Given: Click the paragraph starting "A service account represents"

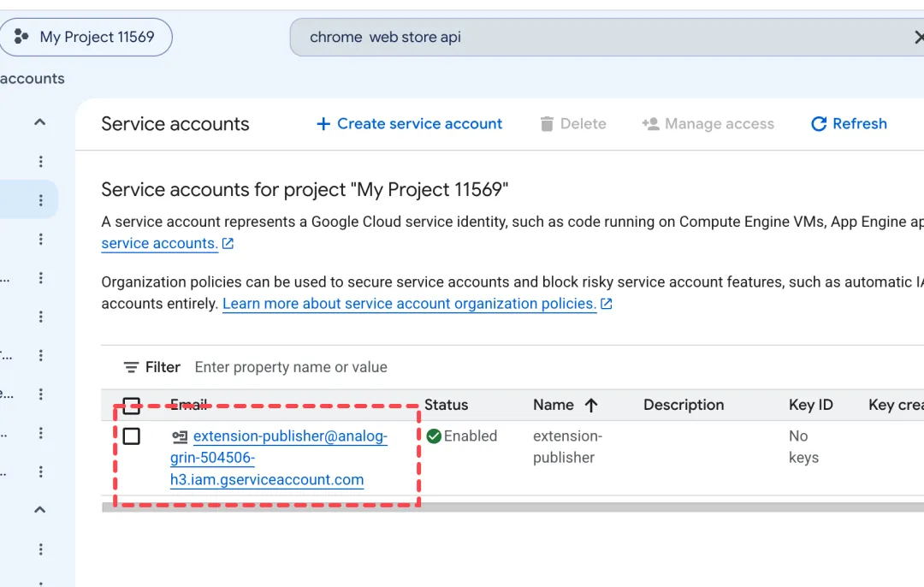Looking at the screenshot, I should tap(512, 232).
